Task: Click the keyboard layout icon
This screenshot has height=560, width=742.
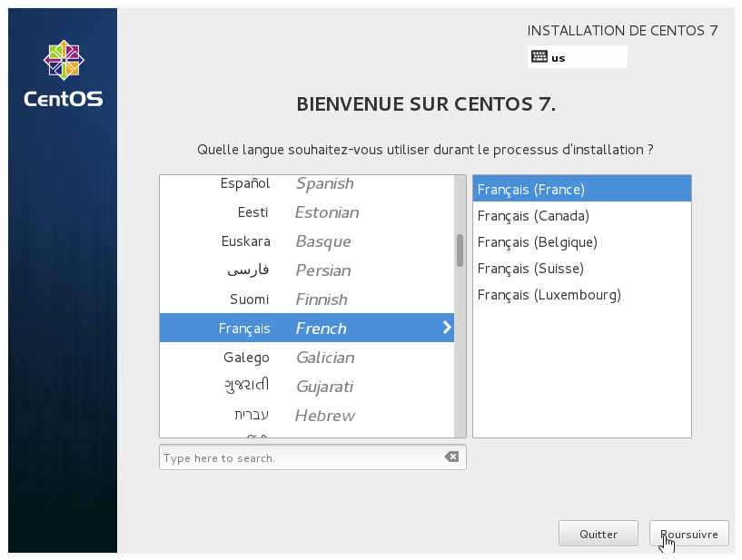Action: pyautogui.click(x=539, y=57)
